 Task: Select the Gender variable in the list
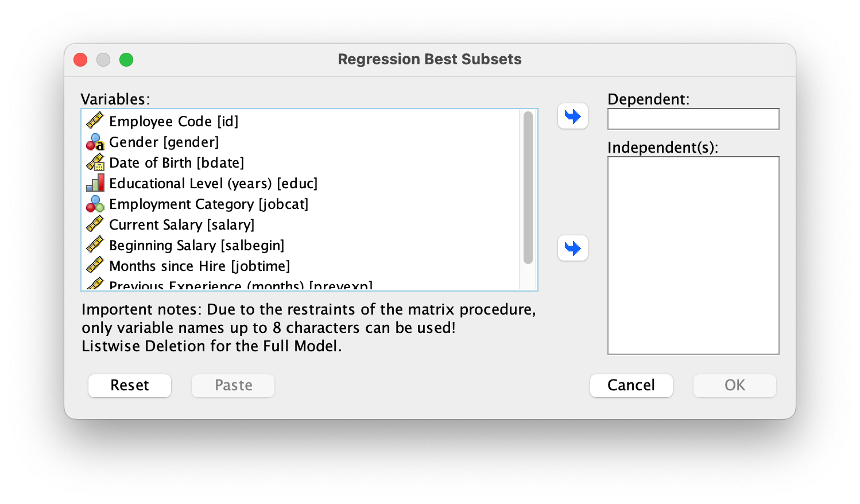point(164,142)
